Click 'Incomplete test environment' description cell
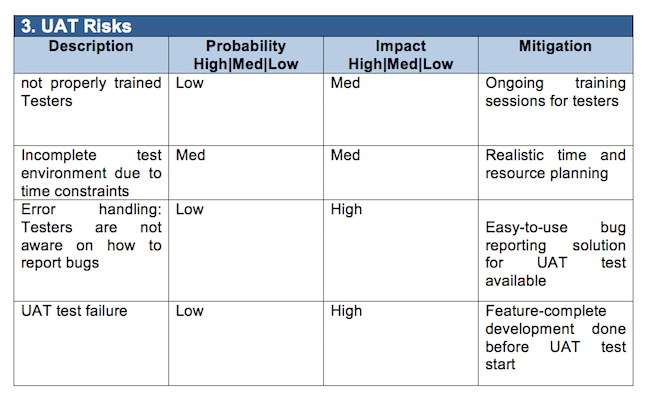 (91, 173)
